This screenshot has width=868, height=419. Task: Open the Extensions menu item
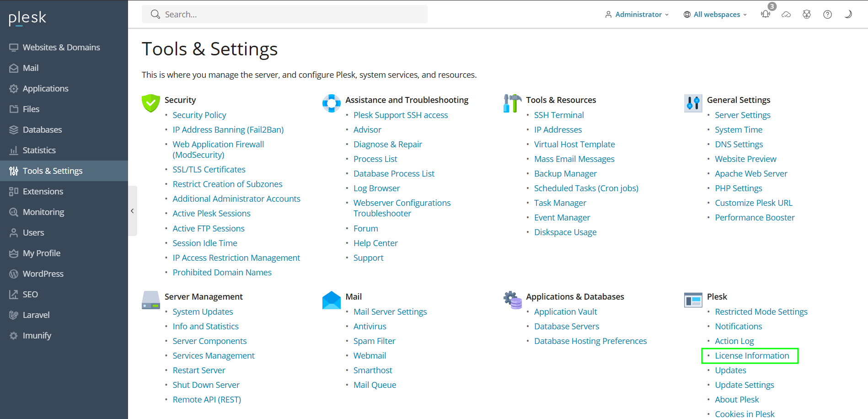tap(43, 191)
